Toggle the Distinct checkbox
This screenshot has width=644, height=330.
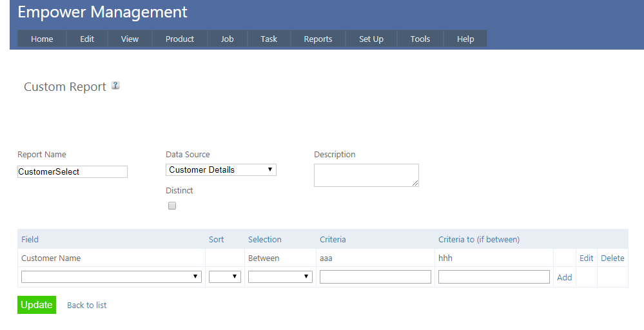pos(172,206)
